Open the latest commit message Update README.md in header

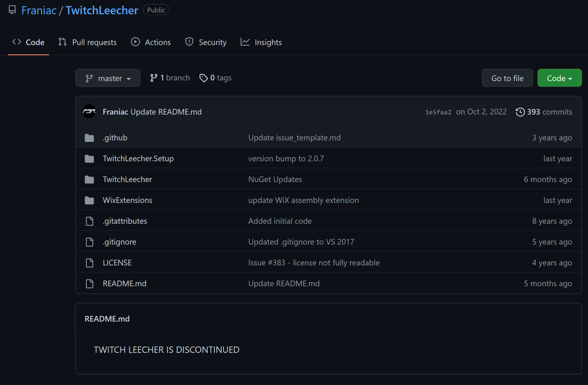tap(166, 112)
